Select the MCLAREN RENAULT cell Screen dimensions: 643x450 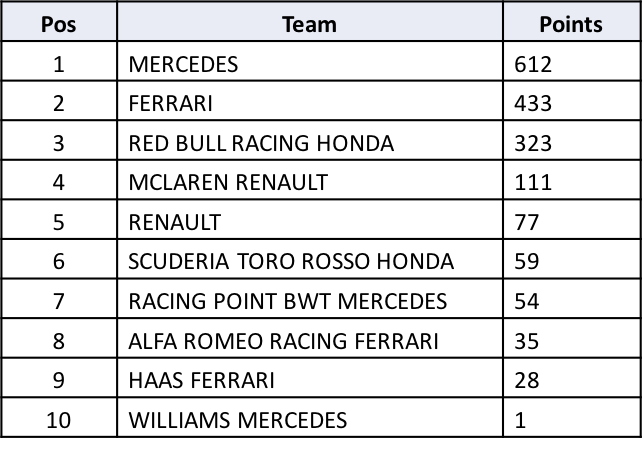click(310, 180)
